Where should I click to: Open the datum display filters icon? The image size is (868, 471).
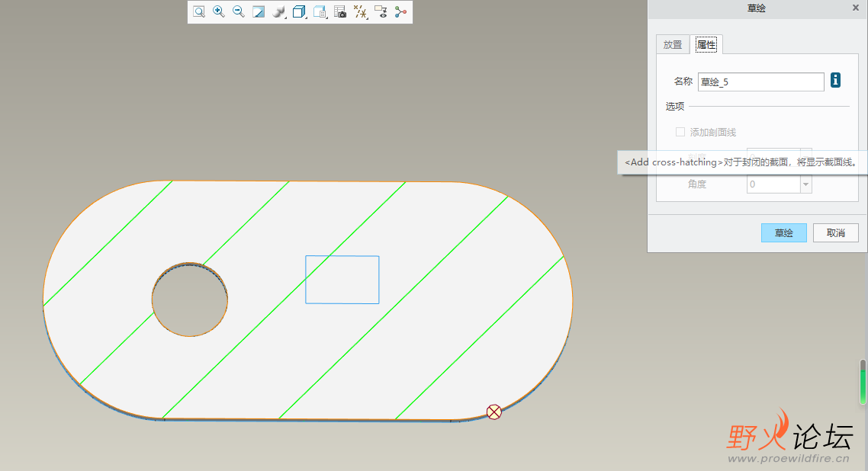tap(360, 11)
